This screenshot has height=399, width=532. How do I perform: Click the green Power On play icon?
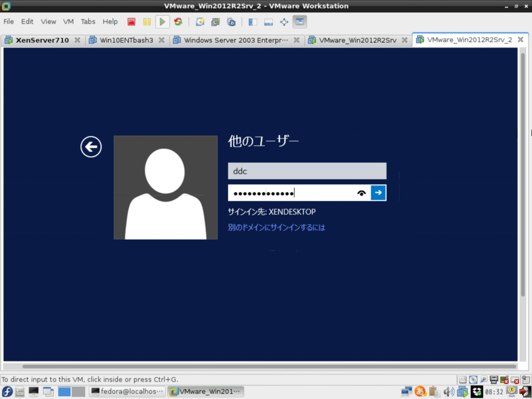pos(163,22)
